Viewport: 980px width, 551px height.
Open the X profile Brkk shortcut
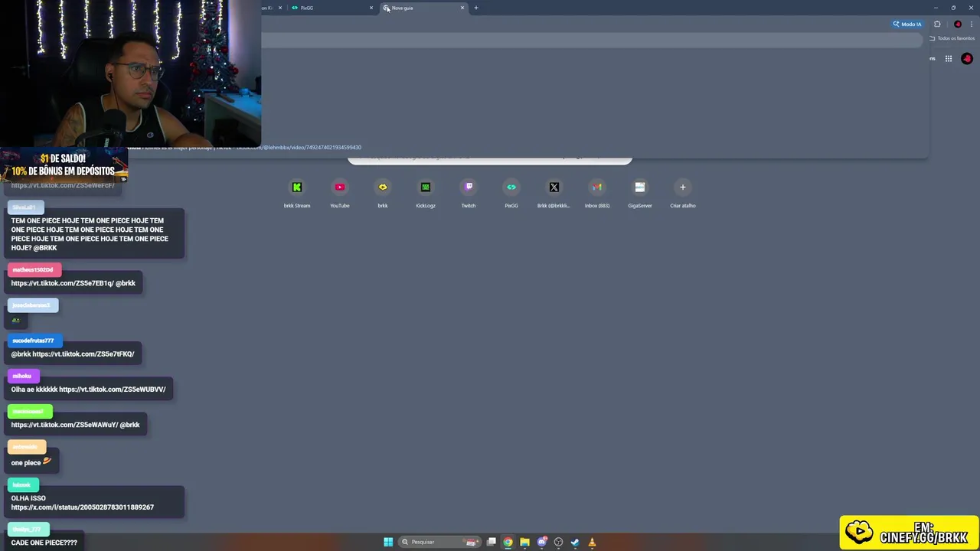554,193
